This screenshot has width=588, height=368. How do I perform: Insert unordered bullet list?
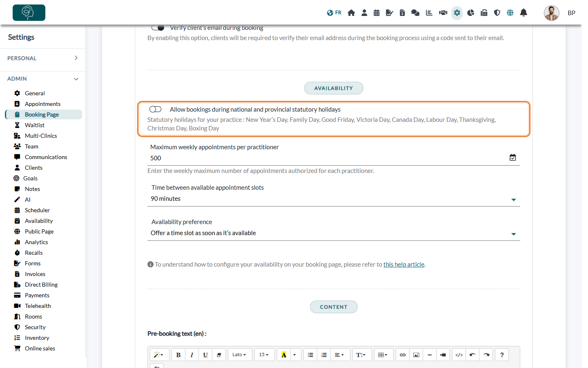point(310,355)
